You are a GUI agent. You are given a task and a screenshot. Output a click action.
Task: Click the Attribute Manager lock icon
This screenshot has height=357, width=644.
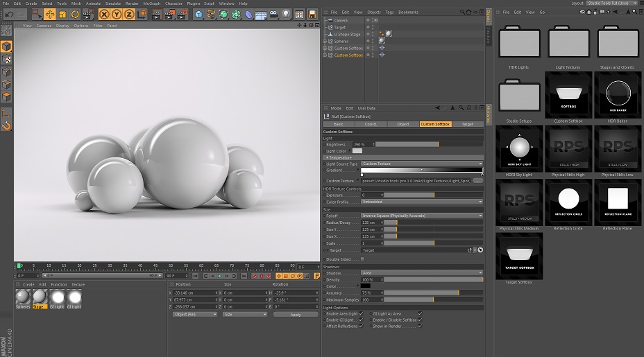point(468,108)
